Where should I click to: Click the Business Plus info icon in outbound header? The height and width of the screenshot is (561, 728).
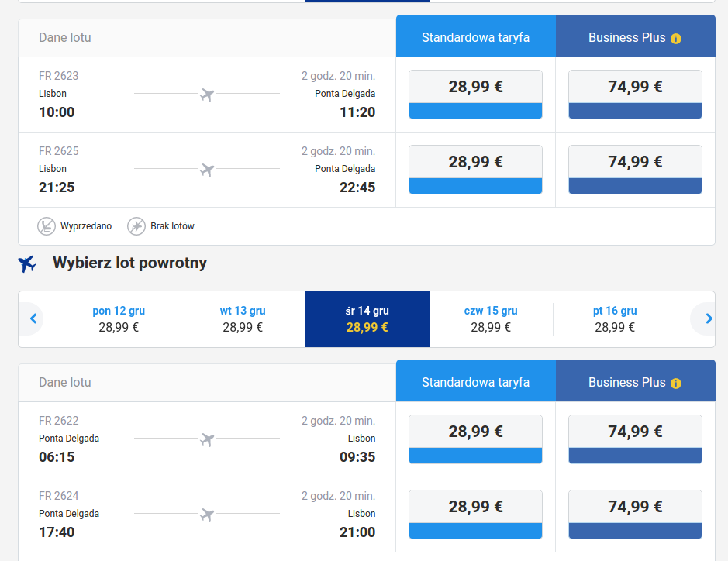676,39
